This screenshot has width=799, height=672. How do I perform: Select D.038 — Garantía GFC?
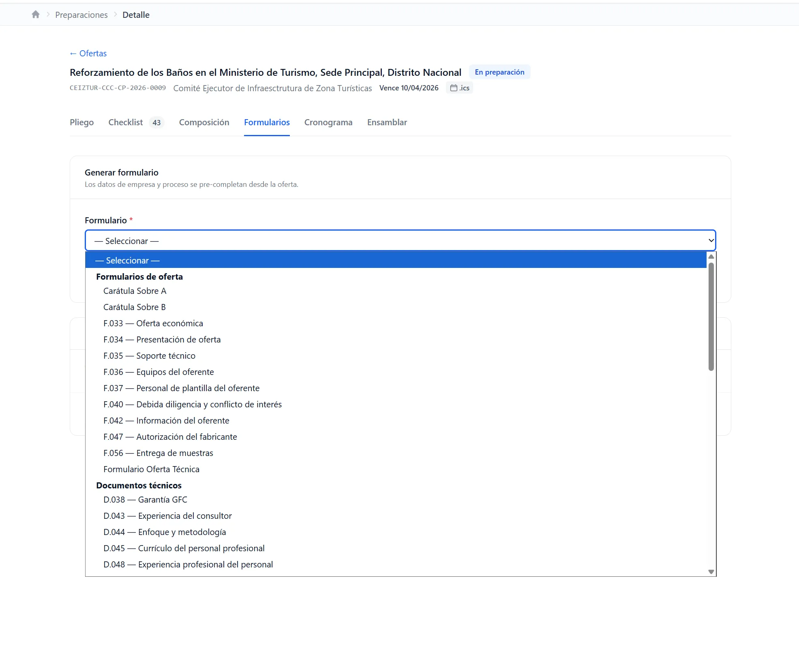(396, 500)
